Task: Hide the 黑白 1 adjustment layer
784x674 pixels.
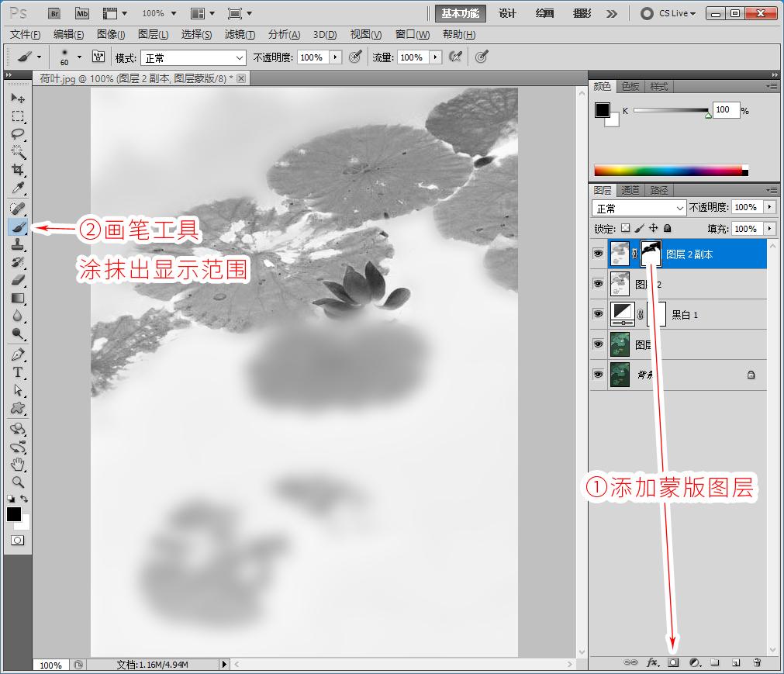Action: [598, 313]
